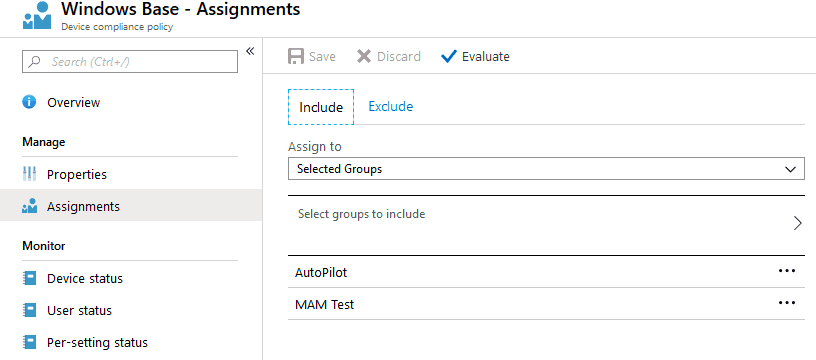Click the magnifier icon in the search box

[x=34, y=62]
